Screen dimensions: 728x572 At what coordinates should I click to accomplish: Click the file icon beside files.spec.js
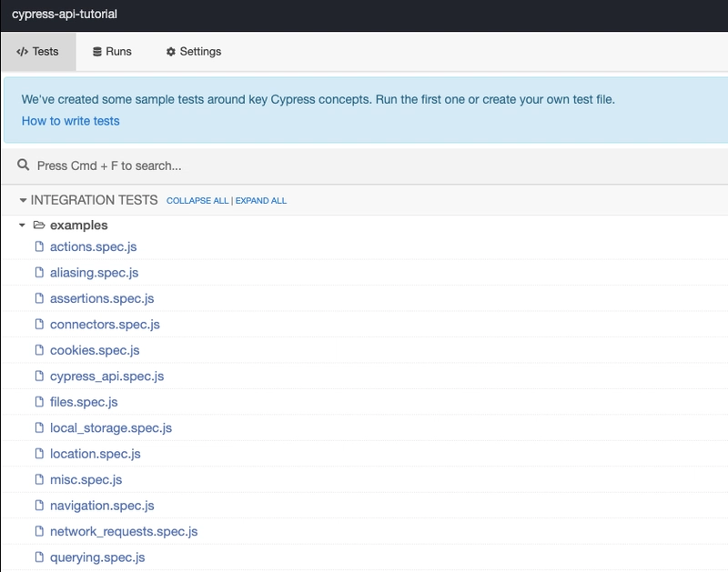click(x=39, y=402)
